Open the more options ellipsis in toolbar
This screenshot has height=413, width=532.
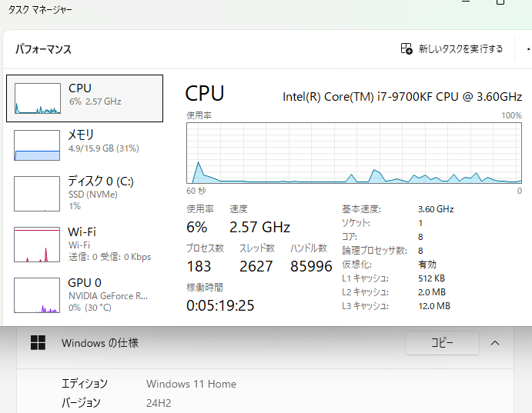(529, 49)
